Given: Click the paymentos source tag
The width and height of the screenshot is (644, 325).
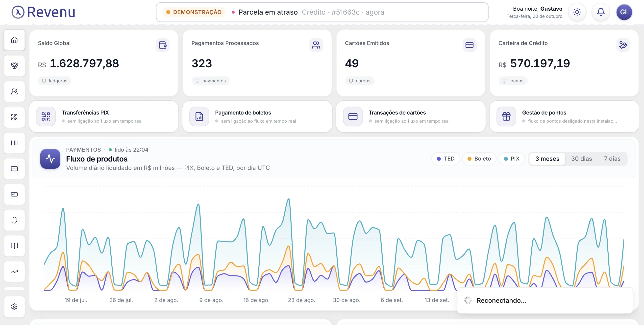Looking at the screenshot, I should click(210, 81).
